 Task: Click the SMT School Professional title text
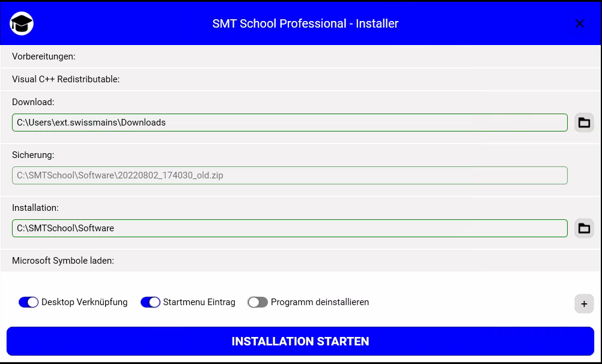pyautogui.click(x=305, y=24)
